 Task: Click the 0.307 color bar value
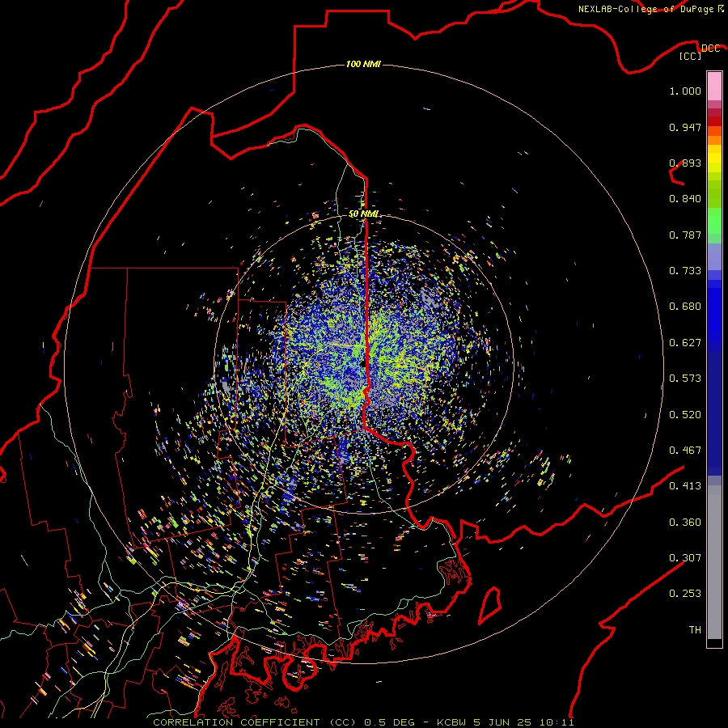(685, 558)
